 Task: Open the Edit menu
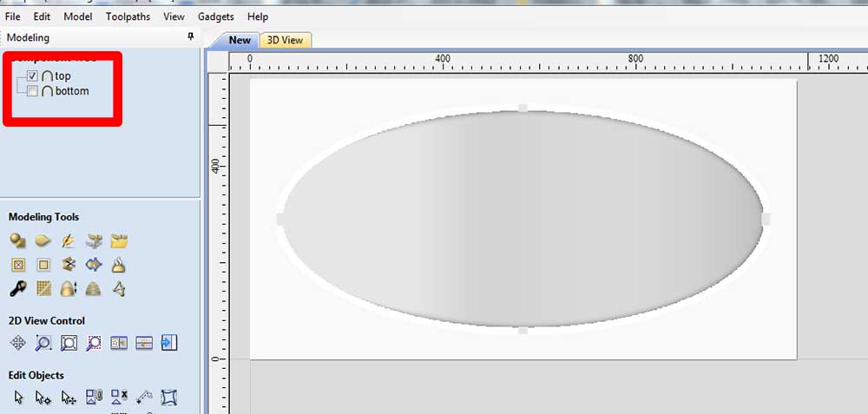point(42,16)
